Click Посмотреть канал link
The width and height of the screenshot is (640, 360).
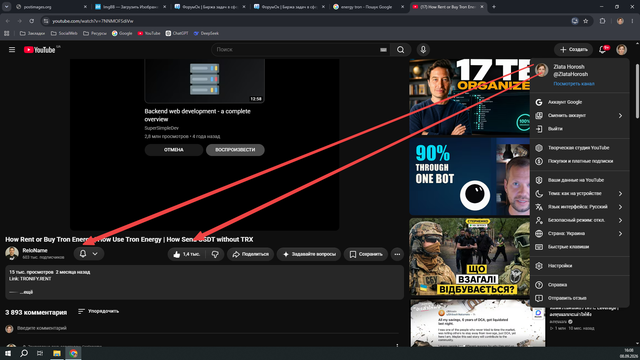point(574,84)
